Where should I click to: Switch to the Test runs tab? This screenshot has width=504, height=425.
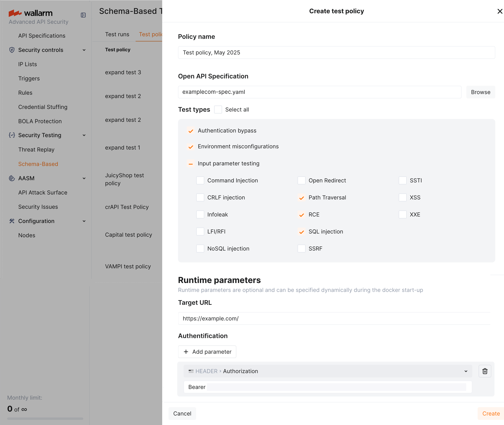[x=117, y=34]
